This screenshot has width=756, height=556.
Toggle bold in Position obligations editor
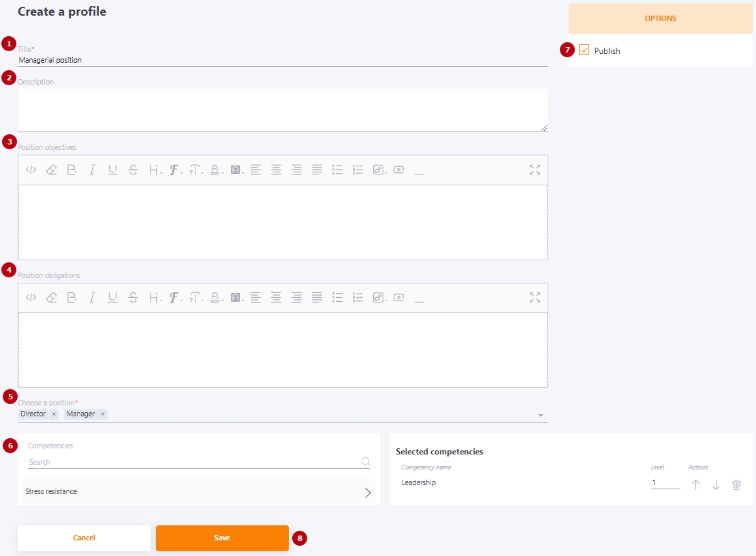[x=72, y=298]
